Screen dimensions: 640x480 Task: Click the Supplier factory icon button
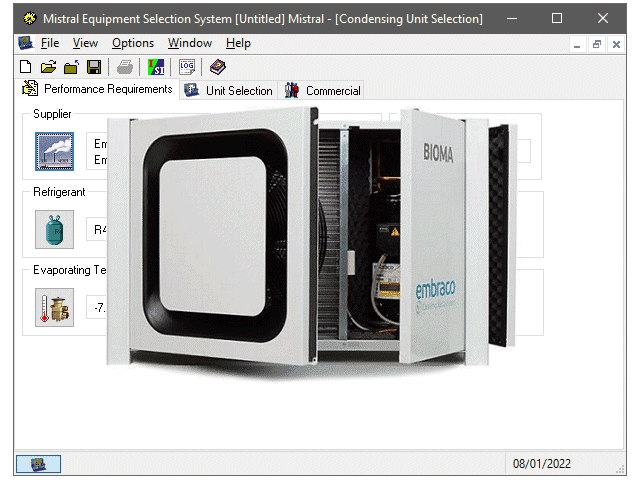click(x=54, y=151)
